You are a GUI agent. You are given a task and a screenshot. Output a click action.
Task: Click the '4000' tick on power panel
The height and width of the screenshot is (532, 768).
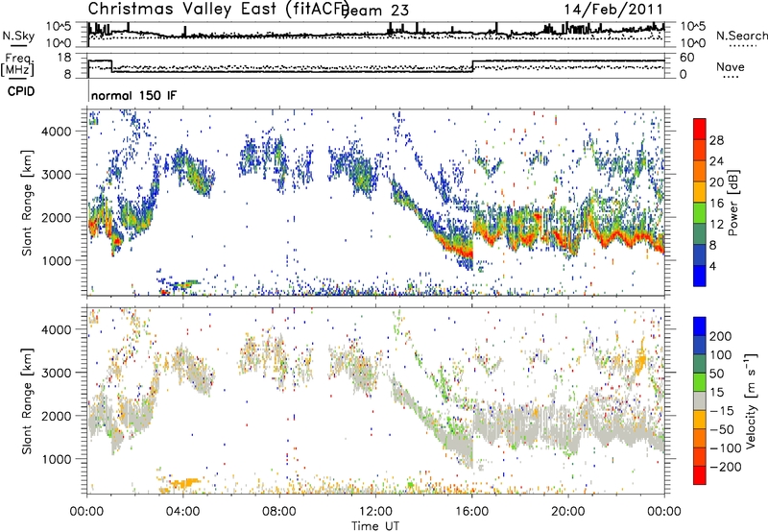point(57,132)
